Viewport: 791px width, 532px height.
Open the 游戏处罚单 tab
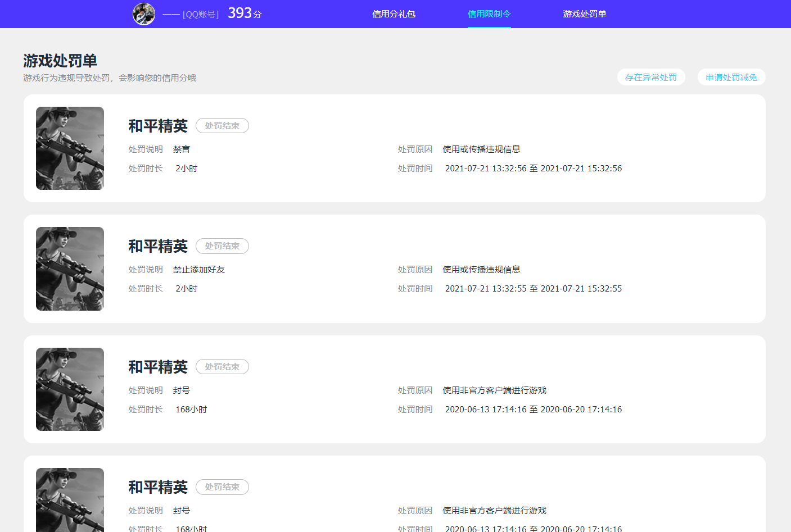click(x=585, y=14)
